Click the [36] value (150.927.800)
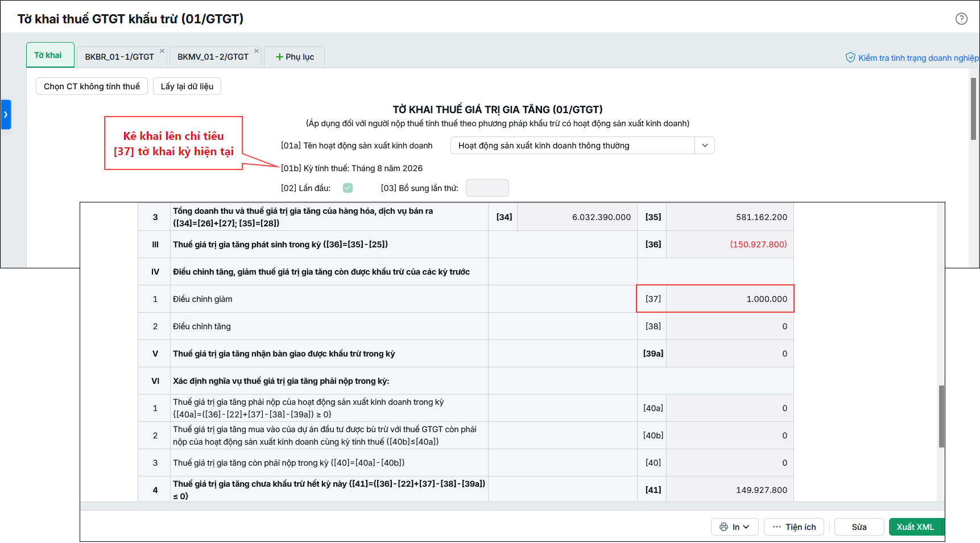 [730, 244]
